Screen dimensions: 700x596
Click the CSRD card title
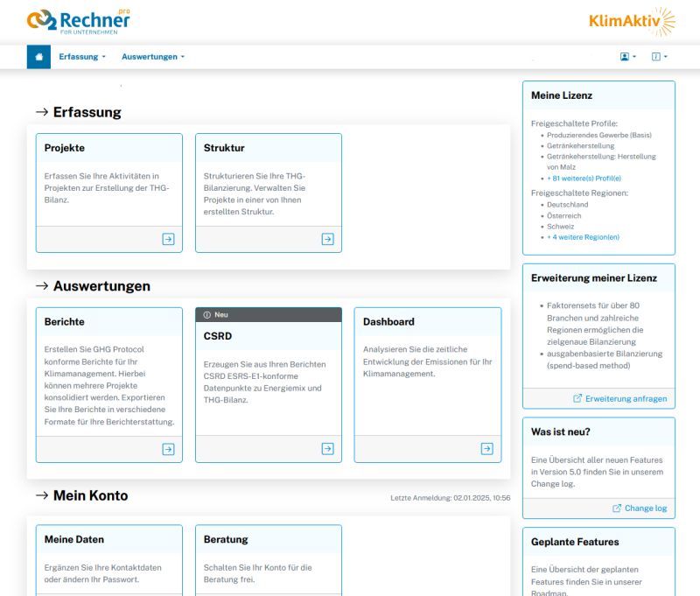point(218,335)
